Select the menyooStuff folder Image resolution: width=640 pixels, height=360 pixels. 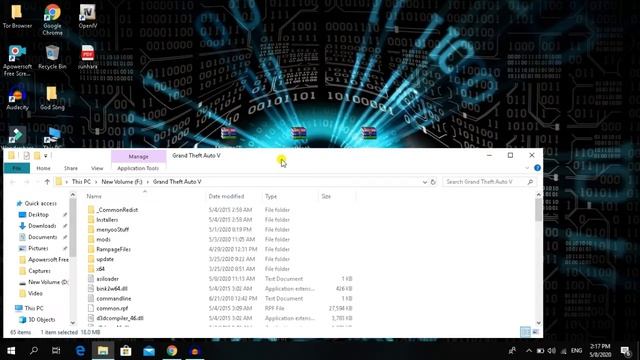[x=112, y=229]
